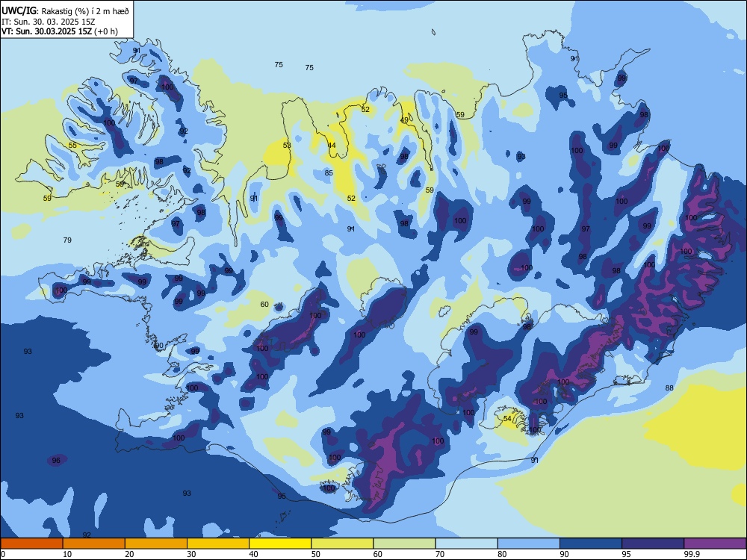Click the legend tick label '50'
Image resolution: width=747 pixels, height=560 pixels.
pyautogui.click(x=316, y=554)
